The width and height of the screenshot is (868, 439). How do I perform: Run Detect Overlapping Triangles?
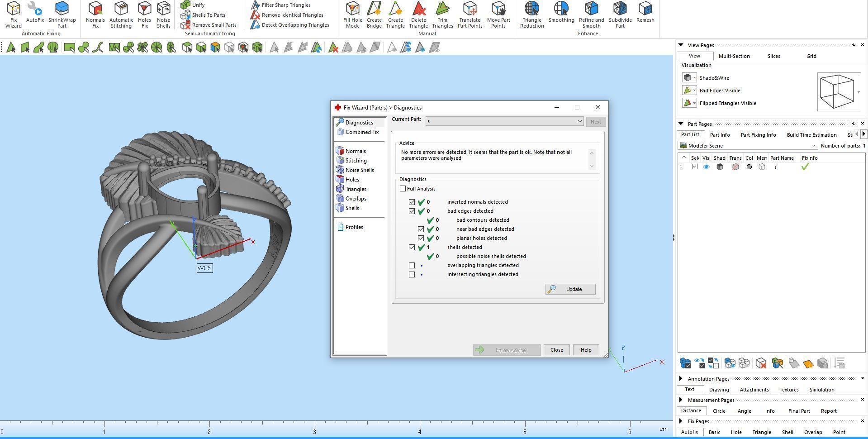click(290, 25)
